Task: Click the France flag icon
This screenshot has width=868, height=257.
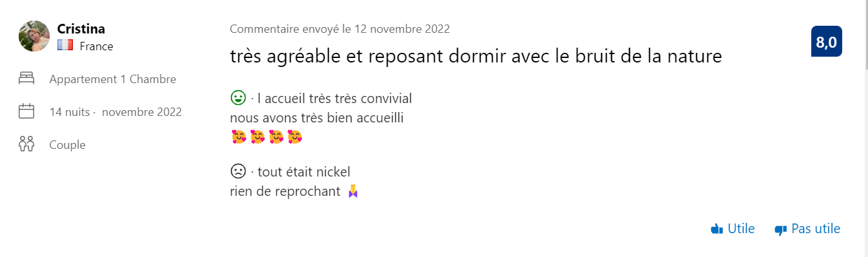Action: [64, 46]
